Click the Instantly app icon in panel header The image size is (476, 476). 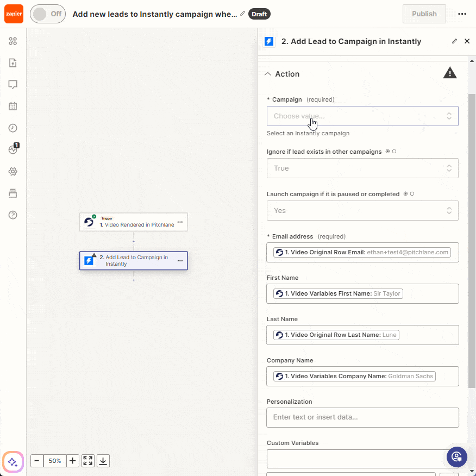coord(270,41)
